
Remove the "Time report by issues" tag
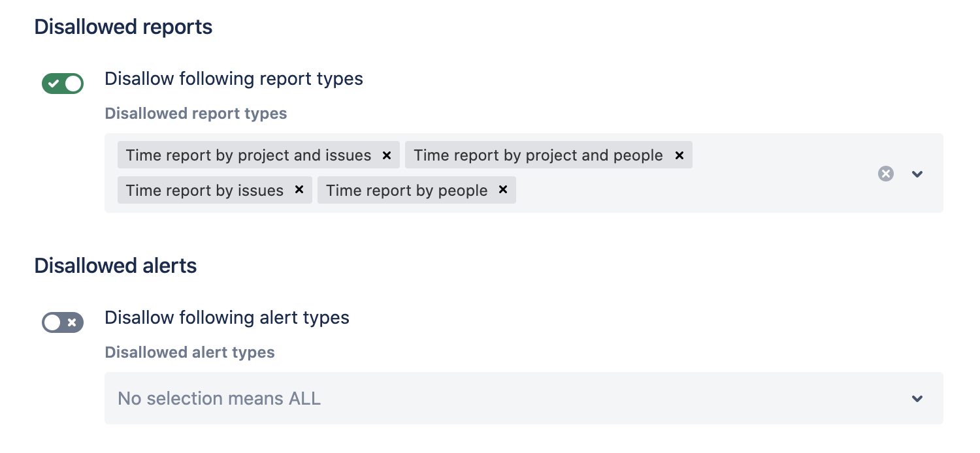pos(299,190)
